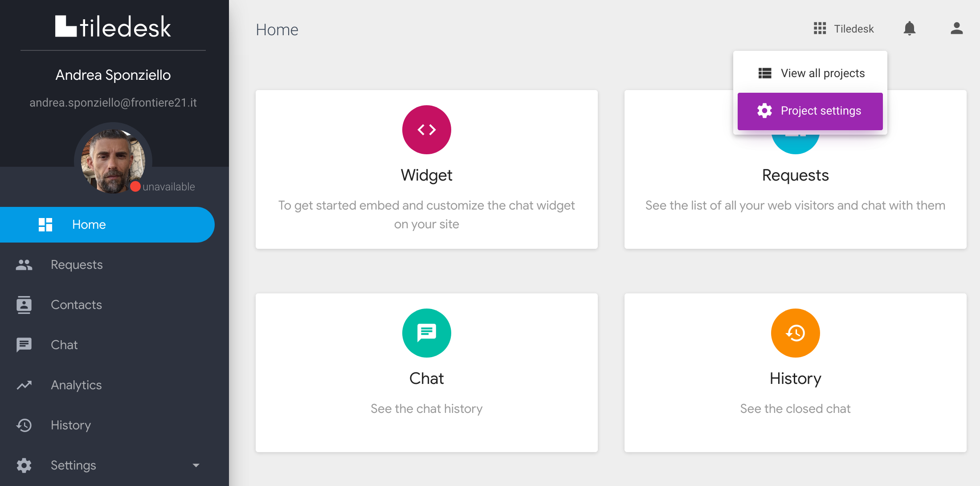Select the Chat bubble icon in sidebar
Image resolution: width=980 pixels, height=486 pixels.
coord(24,345)
